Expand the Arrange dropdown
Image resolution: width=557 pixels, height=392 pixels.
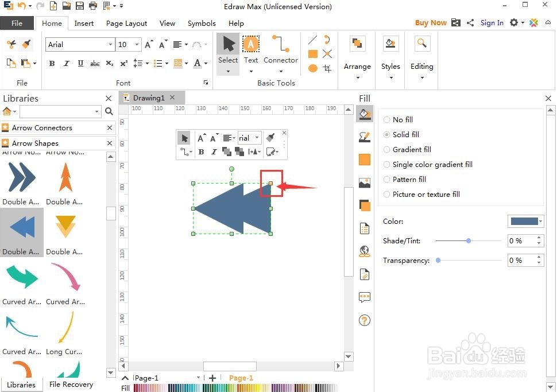357,77
